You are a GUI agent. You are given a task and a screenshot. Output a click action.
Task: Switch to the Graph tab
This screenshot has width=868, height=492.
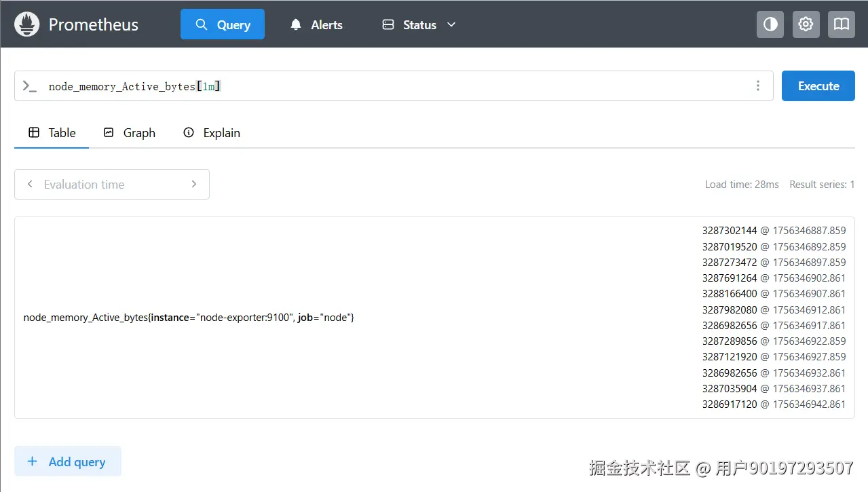(129, 133)
